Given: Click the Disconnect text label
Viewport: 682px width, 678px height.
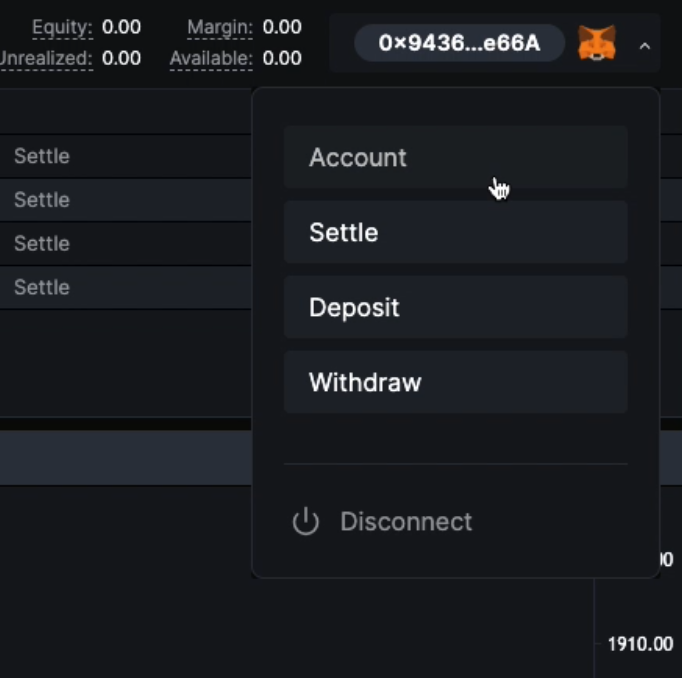Looking at the screenshot, I should pos(406,522).
